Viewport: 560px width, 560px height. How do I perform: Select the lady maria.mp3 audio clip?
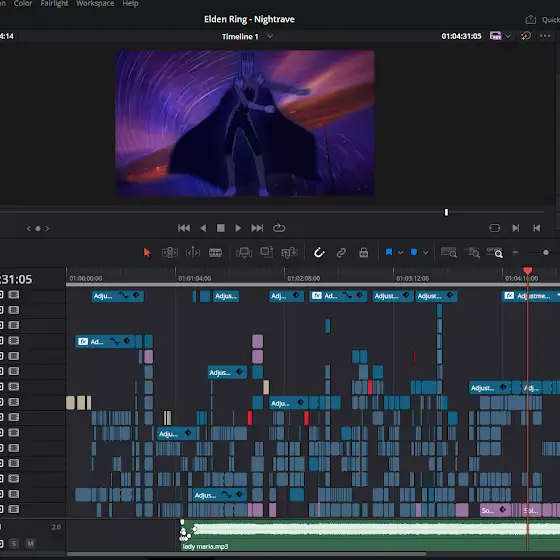click(370, 535)
